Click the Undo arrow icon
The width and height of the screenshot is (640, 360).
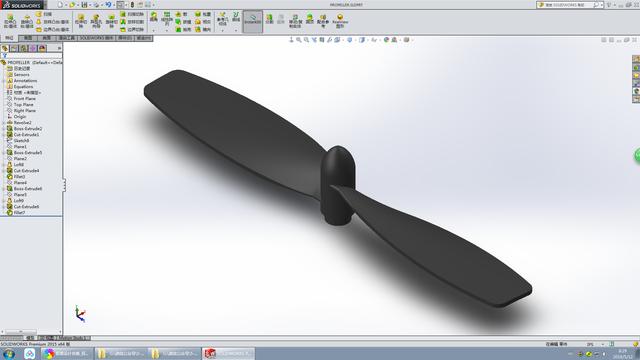108,5
